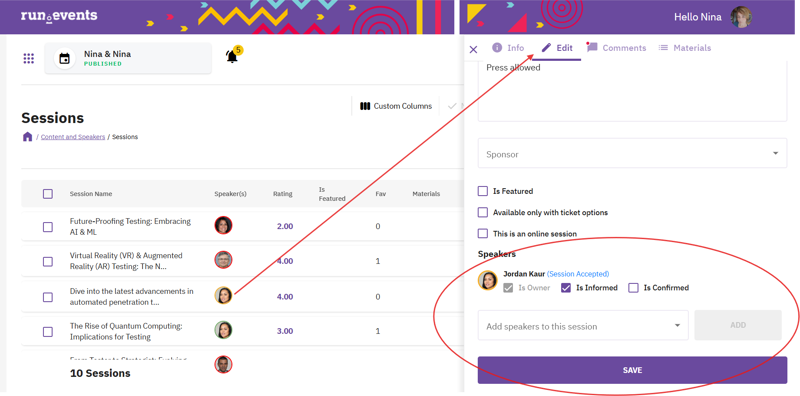Check Available only with ticket options
The width and height of the screenshot is (800, 396).
483,212
